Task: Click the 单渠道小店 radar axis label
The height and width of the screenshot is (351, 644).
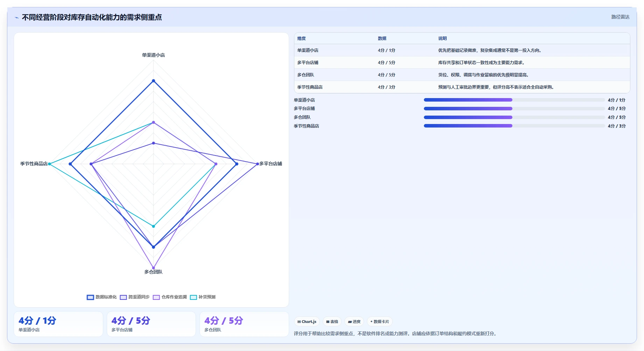Action: 153,55
